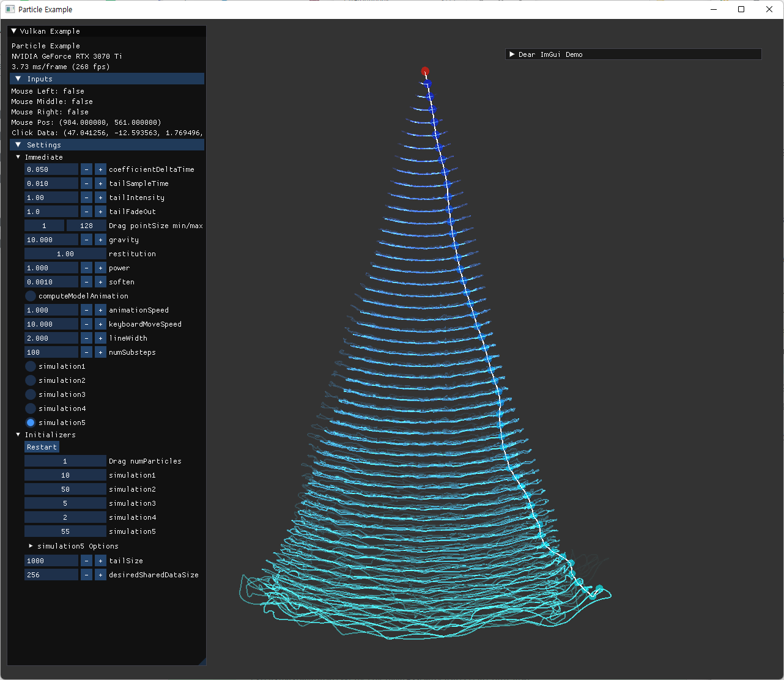This screenshot has width=784, height=680.
Task: Click the simulation5 count field showing 55
Action: coord(65,531)
